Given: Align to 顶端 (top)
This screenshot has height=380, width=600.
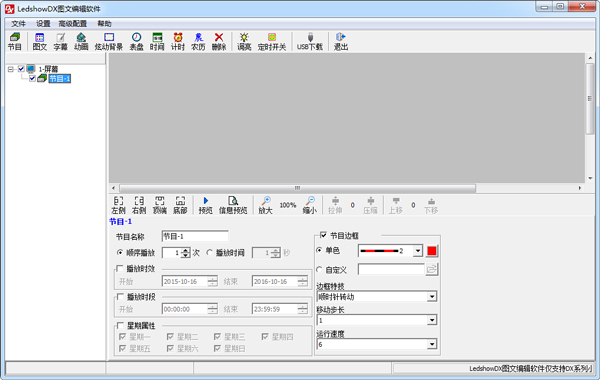Looking at the screenshot, I should [160, 205].
